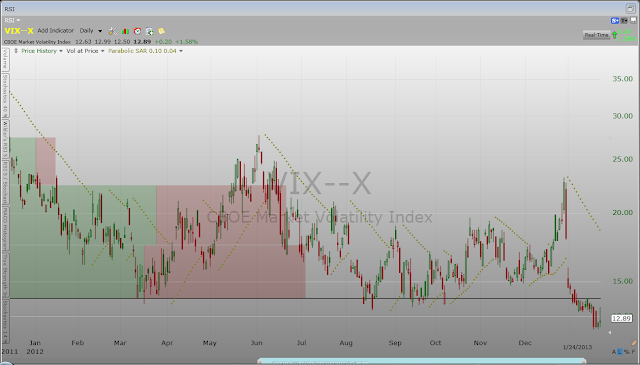Image resolution: width=640 pixels, height=365 pixels.
Task: Click the Jun month label on time axis
Action: [x=256, y=343]
